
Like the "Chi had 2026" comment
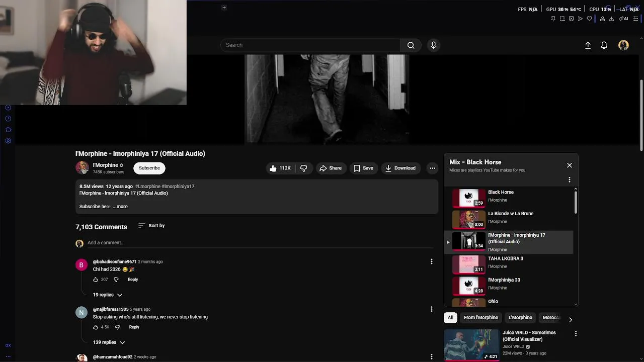pos(96,280)
